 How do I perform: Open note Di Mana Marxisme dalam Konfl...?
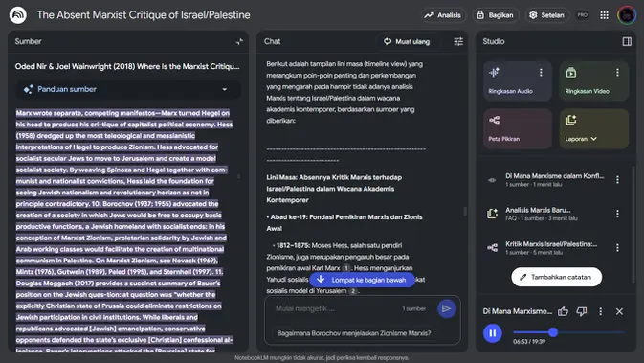click(554, 180)
